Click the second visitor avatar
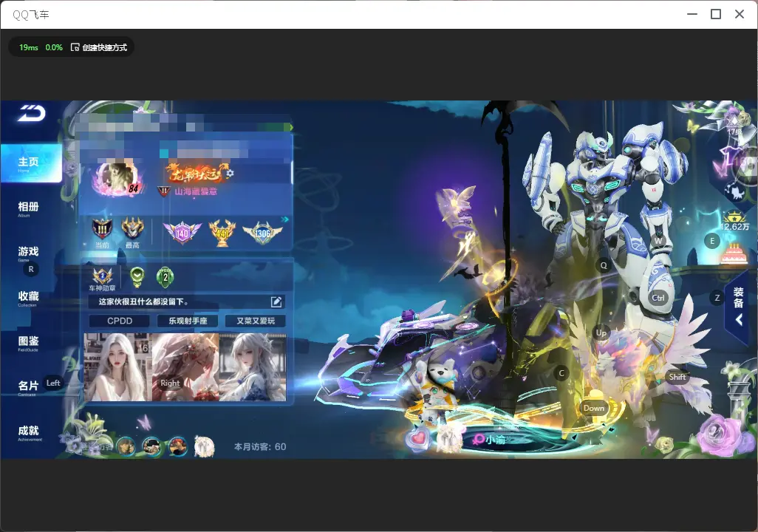This screenshot has width=758, height=532. pyautogui.click(x=151, y=446)
